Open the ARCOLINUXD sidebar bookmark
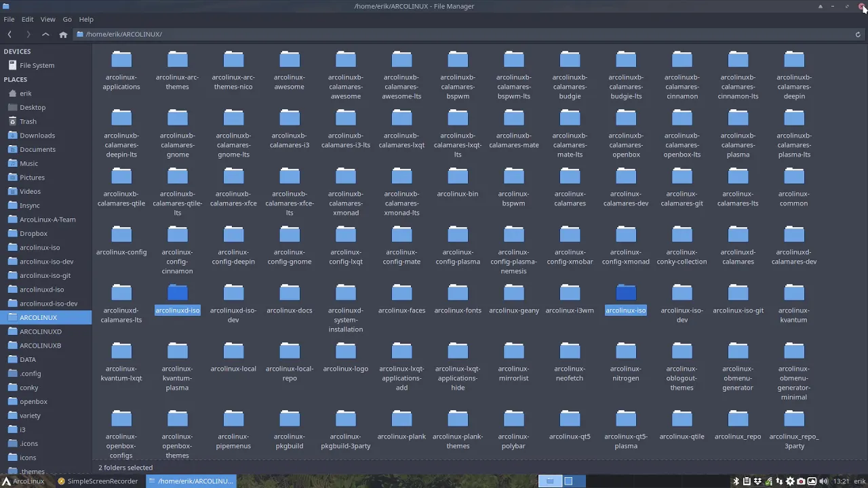Image resolution: width=868 pixels, height=488 pixels. click(46, 331)
